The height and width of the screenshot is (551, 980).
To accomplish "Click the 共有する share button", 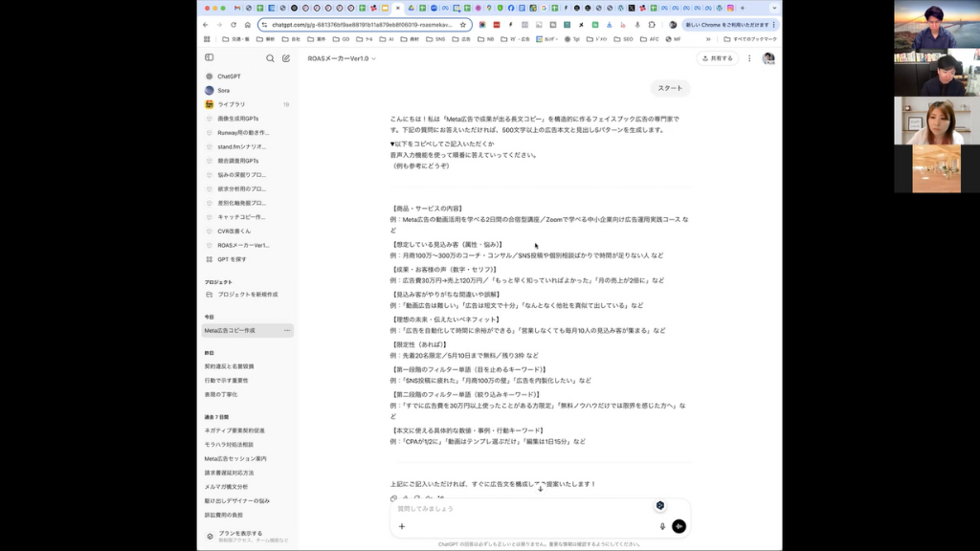I will pyautogui.click(x=718, y=58).
